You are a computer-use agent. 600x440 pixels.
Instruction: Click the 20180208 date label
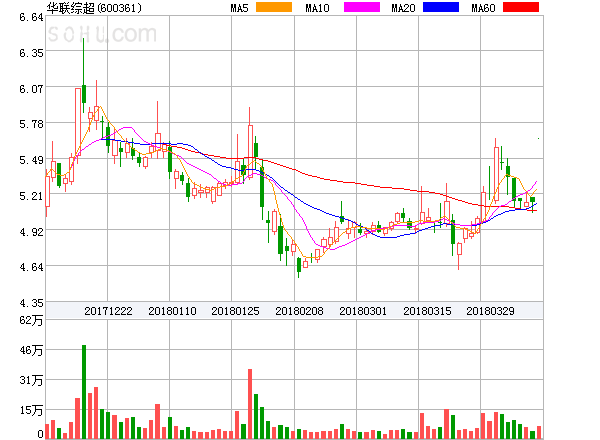[299, 311]
